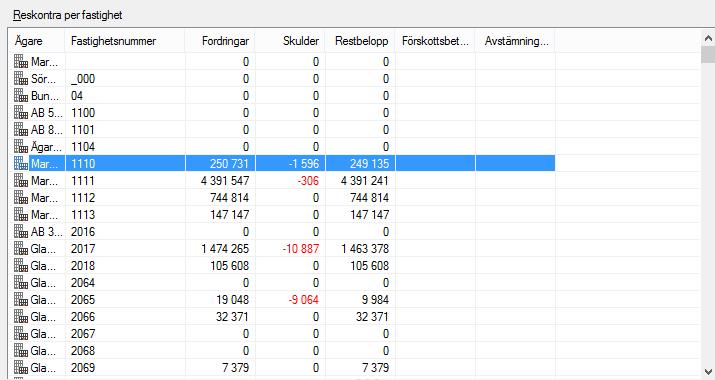Viewport: 715px width, 380px height.
Task: Click the red -9 064 Skulder value
Action: coord(303,300)
